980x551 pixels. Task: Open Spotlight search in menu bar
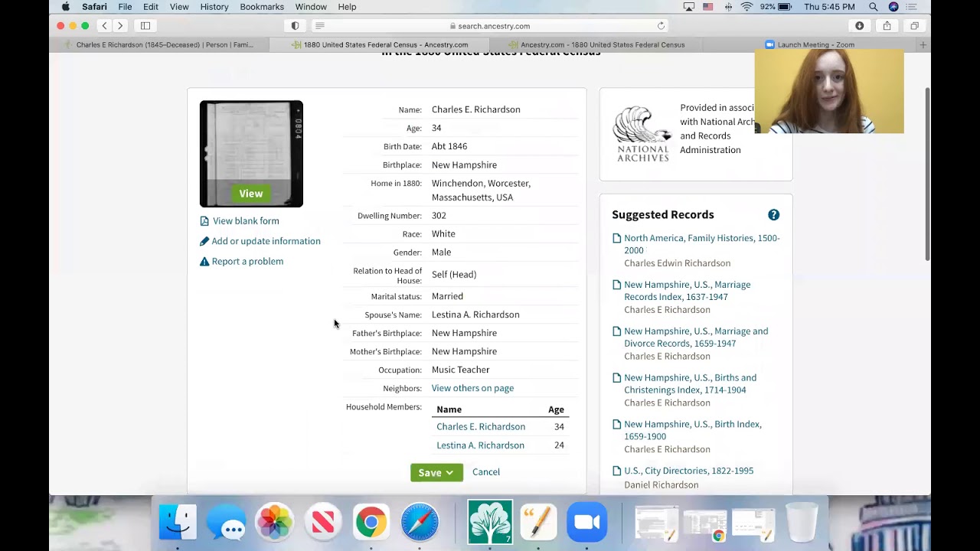click(x=873, y=7)
